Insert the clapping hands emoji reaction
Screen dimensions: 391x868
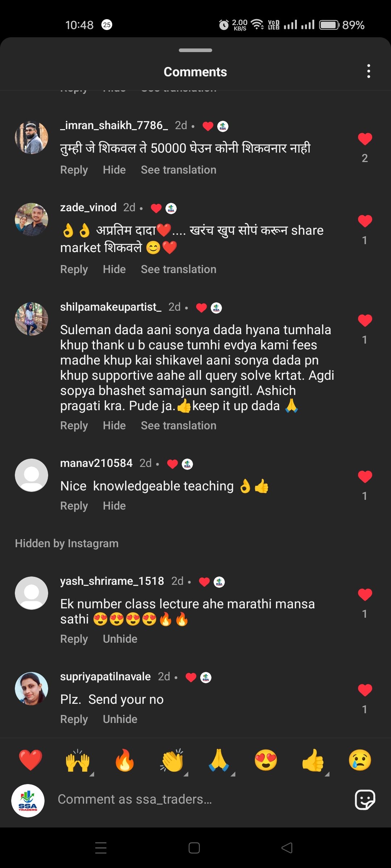click(x=172, y=760)
